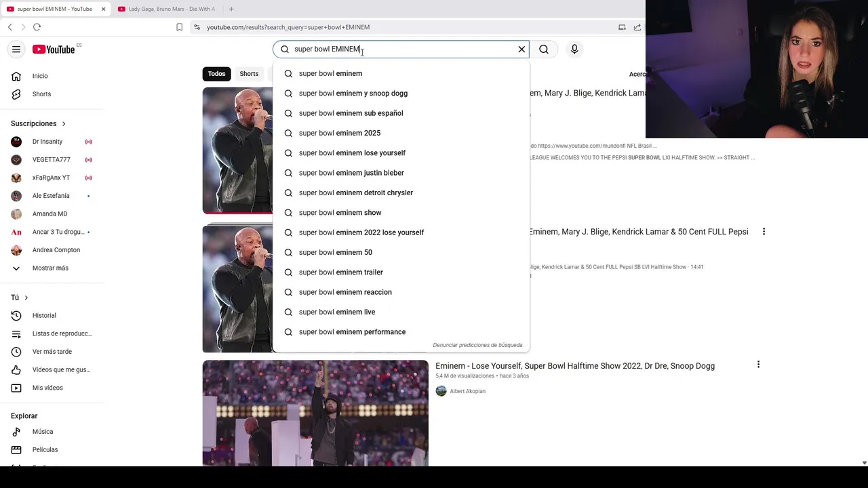The height and width of the screenshot is (488, 868).
Task: Switch to the Lady Gaga, Bruno Mars tab
Action: pyautogui.click(x=166, y=9)
